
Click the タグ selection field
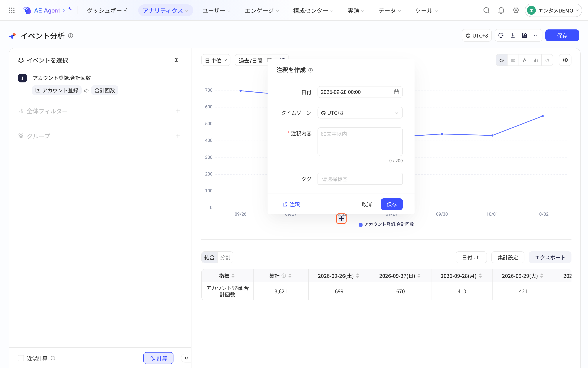(x=360, y=179)
